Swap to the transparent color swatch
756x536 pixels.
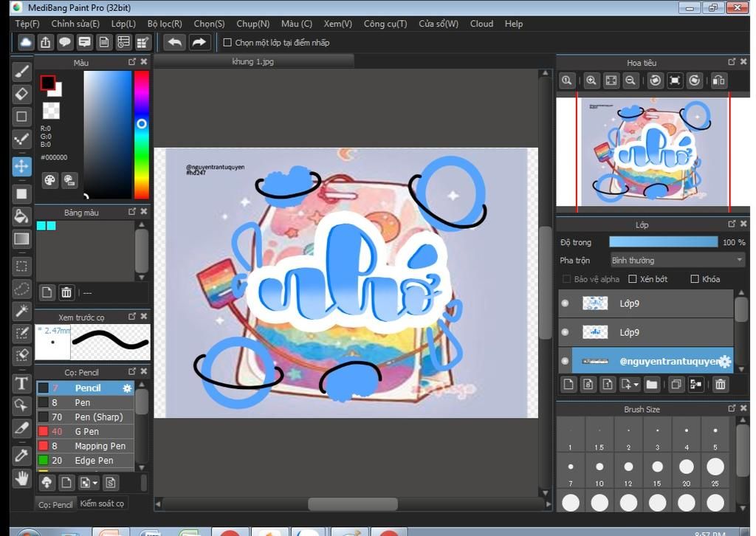[x=51, y=111]
